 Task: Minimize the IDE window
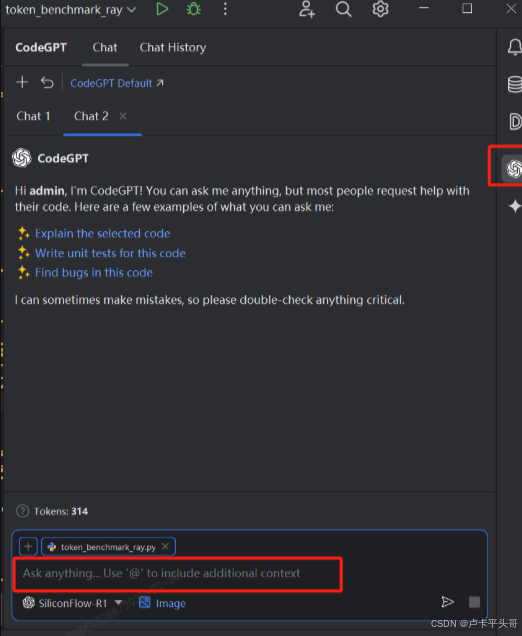click(x=424, y=8)
